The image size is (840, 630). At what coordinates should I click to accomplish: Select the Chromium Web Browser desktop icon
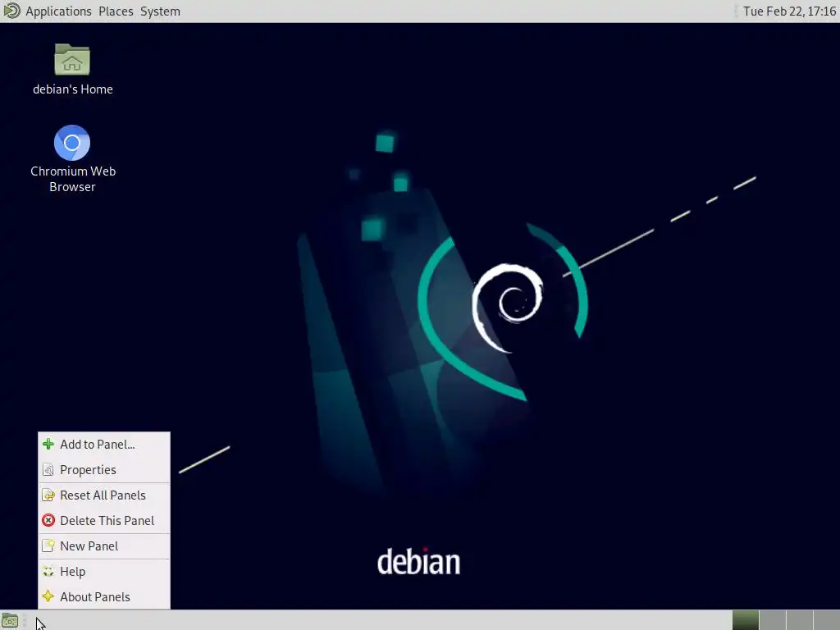pos(72,143)
